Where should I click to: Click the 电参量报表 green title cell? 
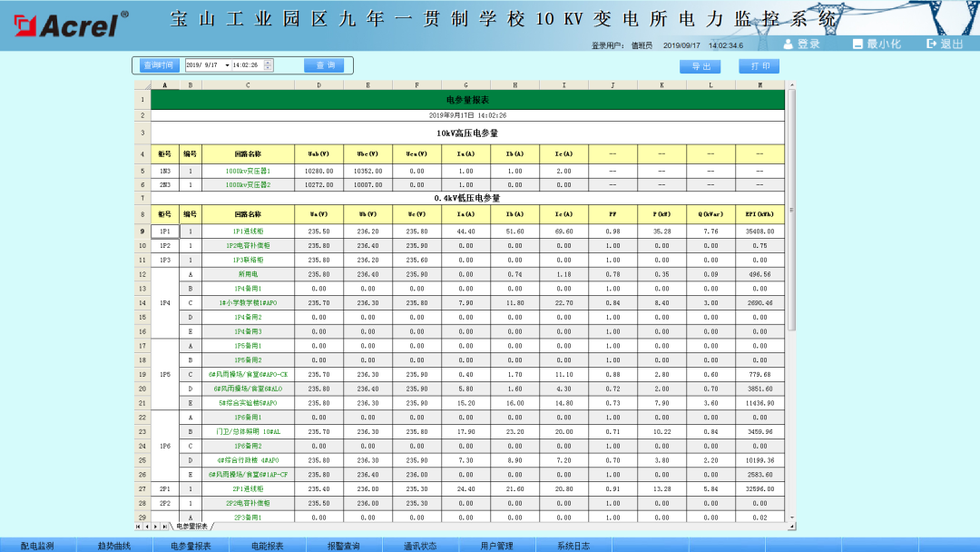467,100
